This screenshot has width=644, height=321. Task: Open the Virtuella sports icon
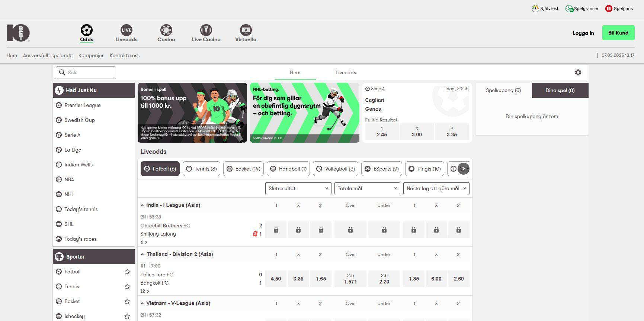click(x=246, y=30)
